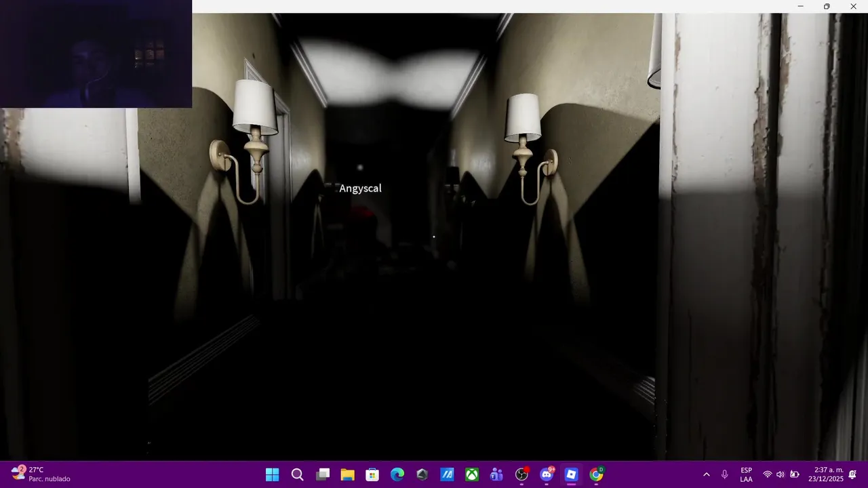
Task: Open Microsoft Store from the taskbar
Action: 372,474
